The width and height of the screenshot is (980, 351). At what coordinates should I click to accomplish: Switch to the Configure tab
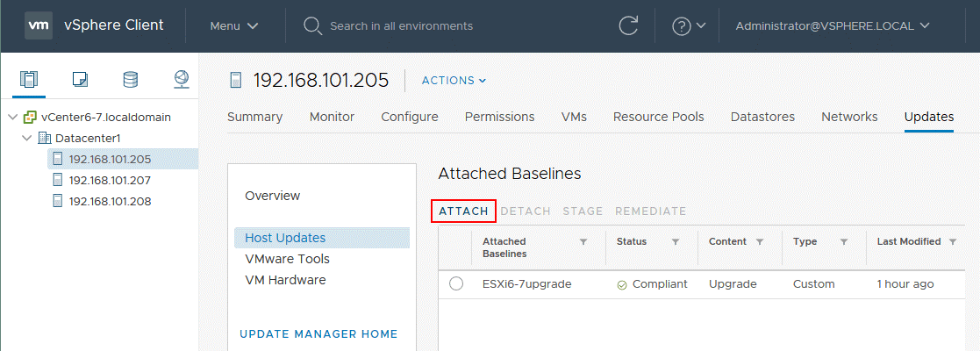pyautogui.click(x=409, y=117)
